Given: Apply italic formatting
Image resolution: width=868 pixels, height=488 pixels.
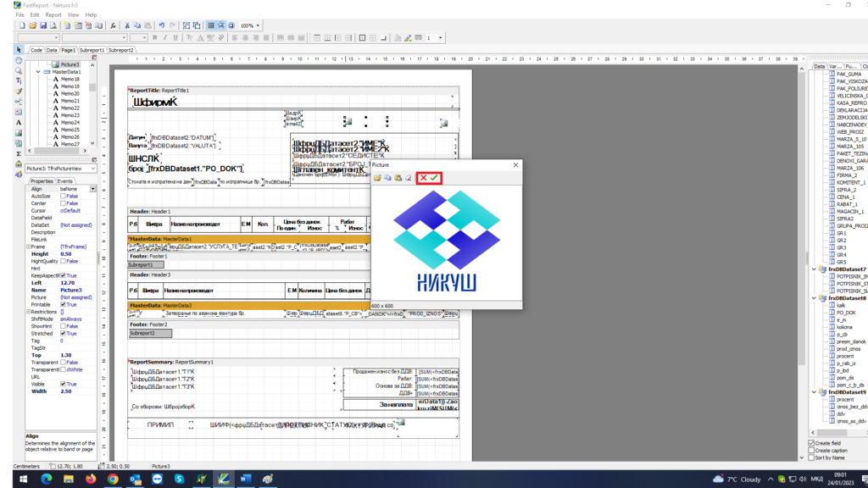Looking at the screenshot, I should [x=165, y=37].
